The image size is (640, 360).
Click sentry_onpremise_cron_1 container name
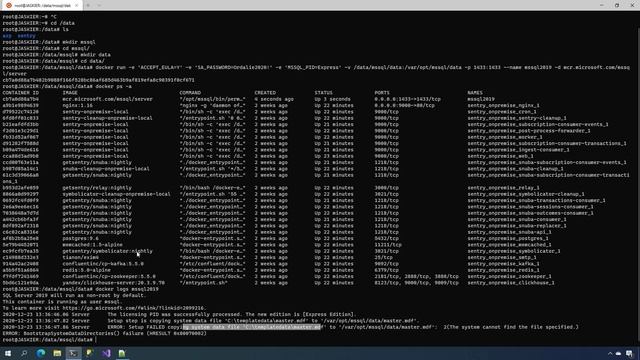(502, 112)
